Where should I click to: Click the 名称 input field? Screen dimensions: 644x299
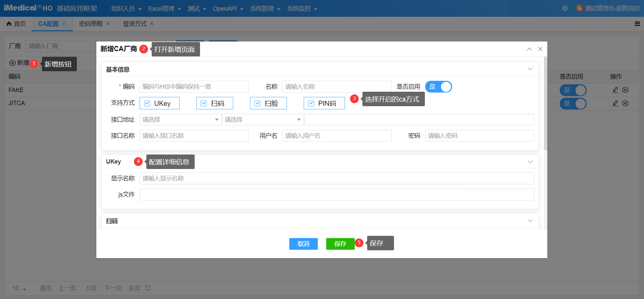[337, 87]
